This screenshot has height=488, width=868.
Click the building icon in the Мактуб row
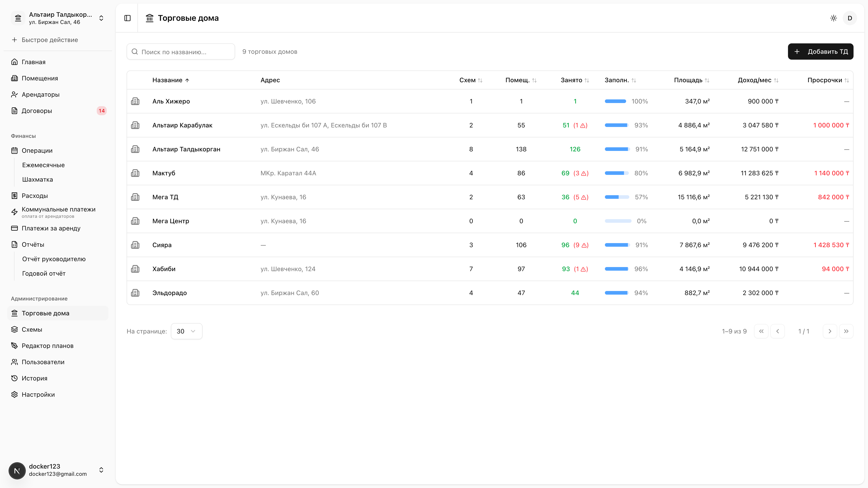click(x=135, y=173)
